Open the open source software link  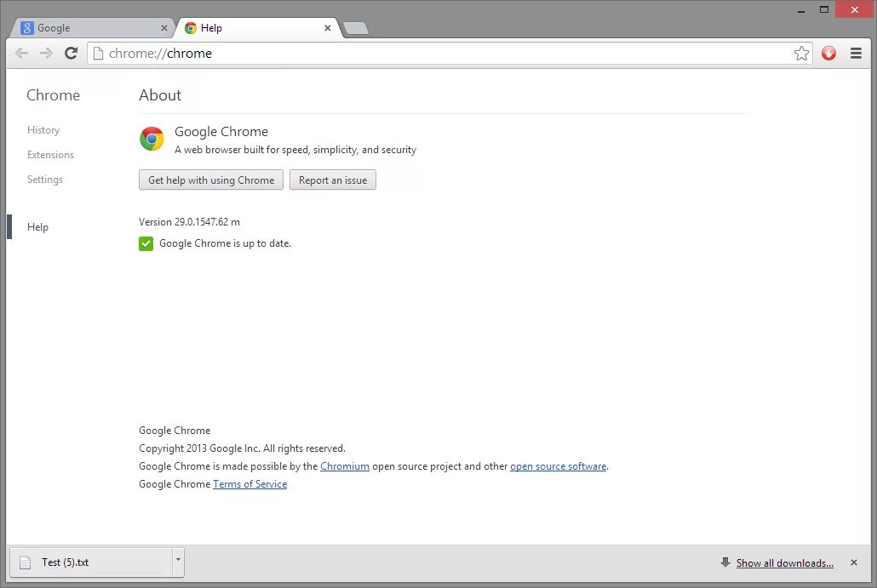559,466
